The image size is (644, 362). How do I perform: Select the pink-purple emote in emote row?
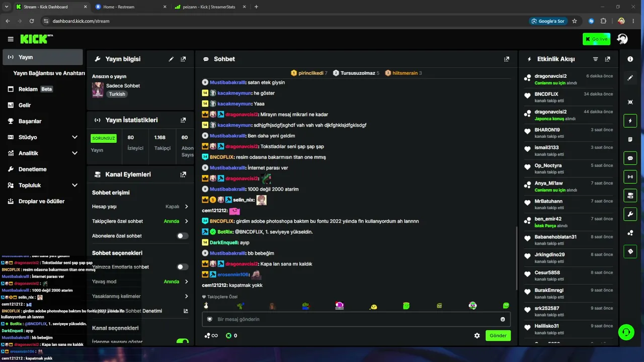coord(340,306)
